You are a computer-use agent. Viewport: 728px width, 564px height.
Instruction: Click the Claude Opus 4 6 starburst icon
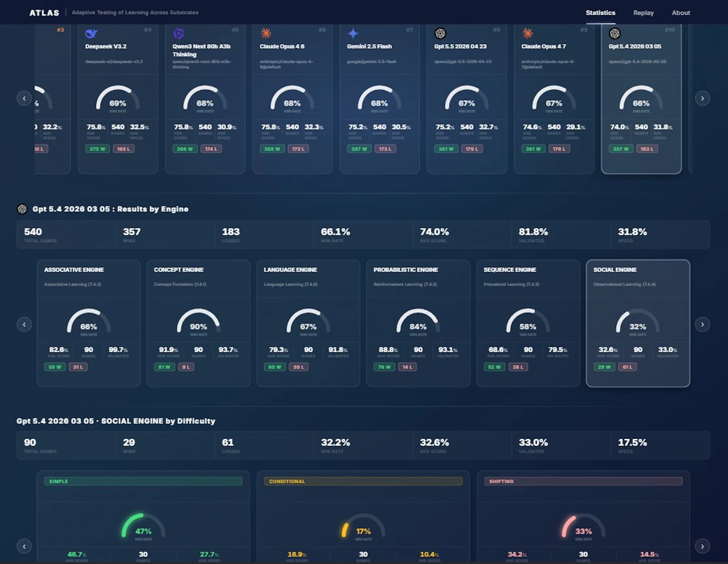click(x=266, y=33)
